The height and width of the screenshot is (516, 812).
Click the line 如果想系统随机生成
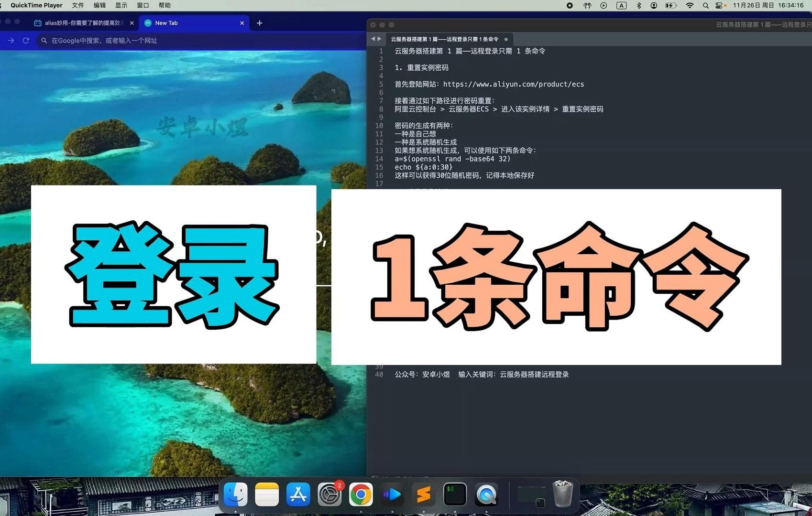pyautogui.click(x=465, y=150)
